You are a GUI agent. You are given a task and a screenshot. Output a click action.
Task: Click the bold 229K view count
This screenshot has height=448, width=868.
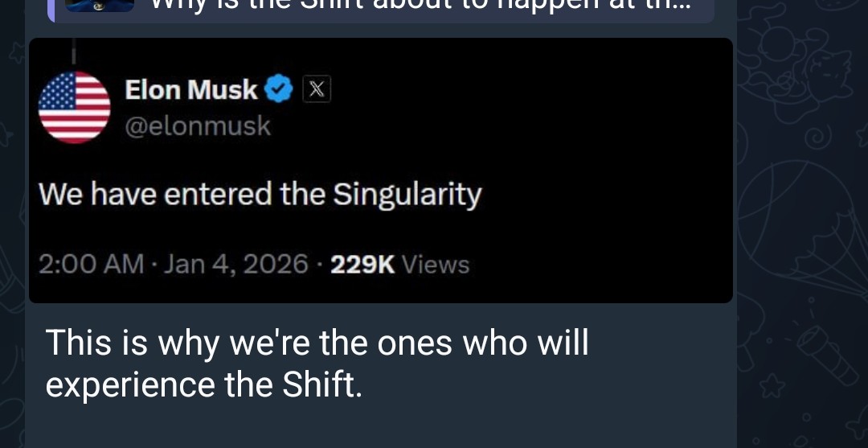pos(362,263)
